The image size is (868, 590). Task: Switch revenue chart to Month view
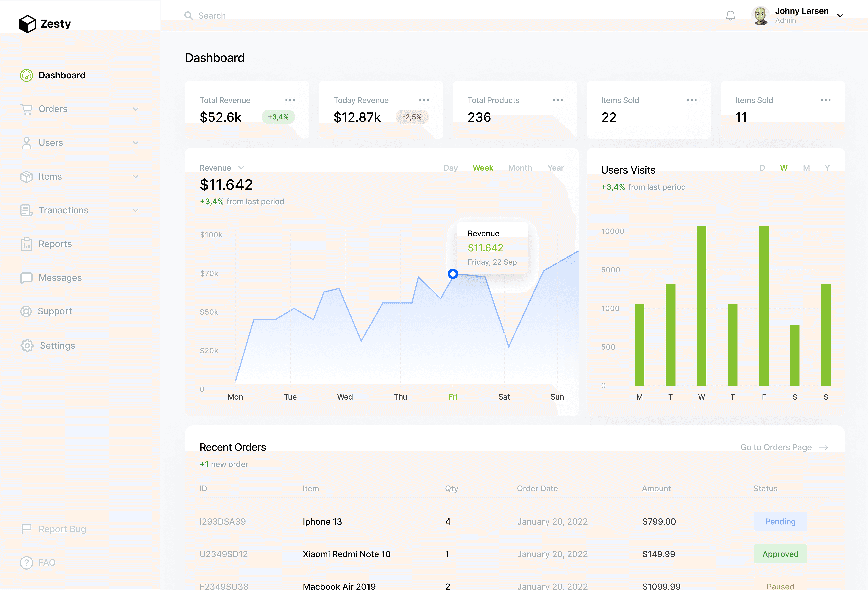(520, 168)
